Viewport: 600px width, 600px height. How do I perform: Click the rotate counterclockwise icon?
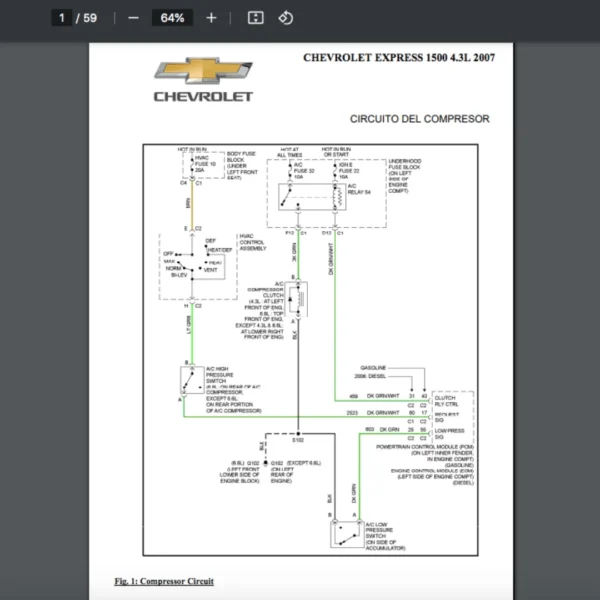(285, 18)
